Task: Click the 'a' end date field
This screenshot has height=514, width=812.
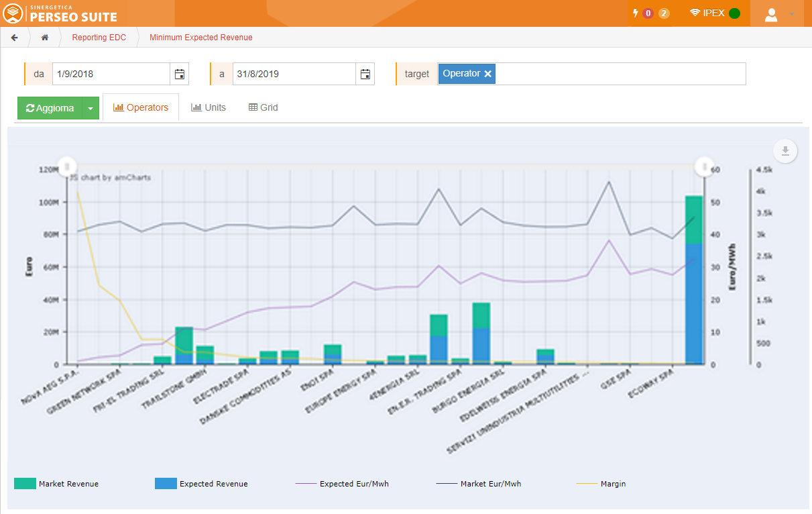Action: 294,74
